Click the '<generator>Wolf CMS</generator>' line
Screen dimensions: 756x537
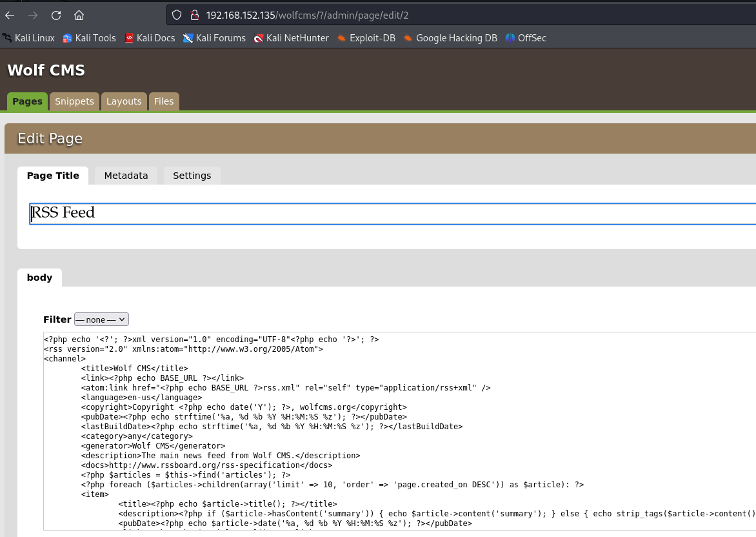[x=154, y=446]
